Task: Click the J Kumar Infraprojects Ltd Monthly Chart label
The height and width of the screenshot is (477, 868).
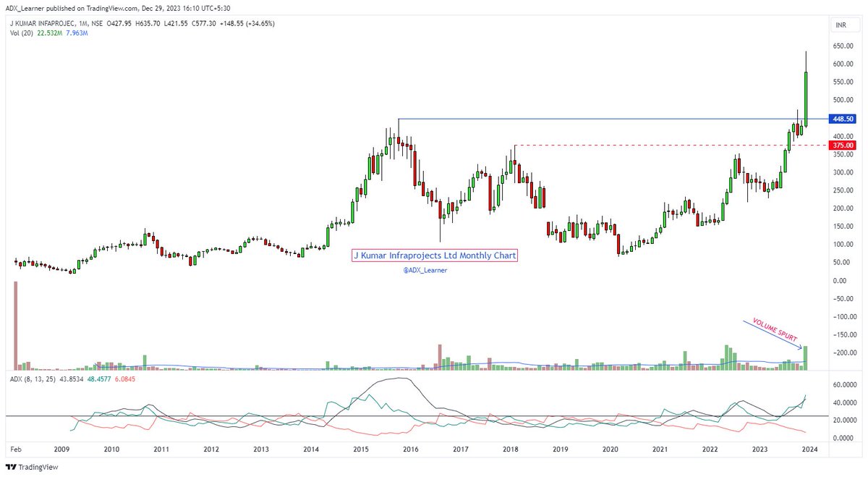Action: pyautogui.click(x=435, y=256)
